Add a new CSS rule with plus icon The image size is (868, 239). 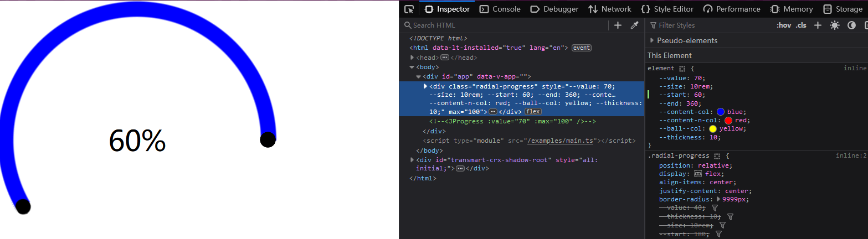pos(818,25)
